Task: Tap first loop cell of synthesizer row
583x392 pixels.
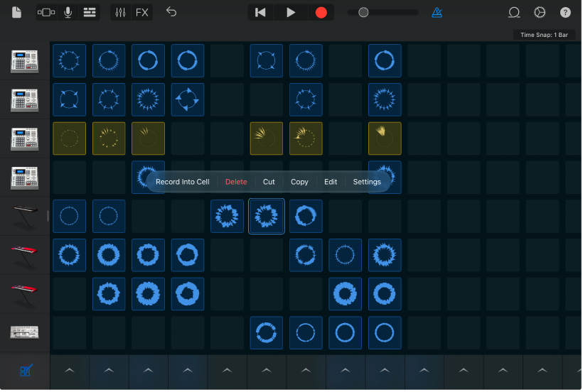Action: (x=267, y=332)
